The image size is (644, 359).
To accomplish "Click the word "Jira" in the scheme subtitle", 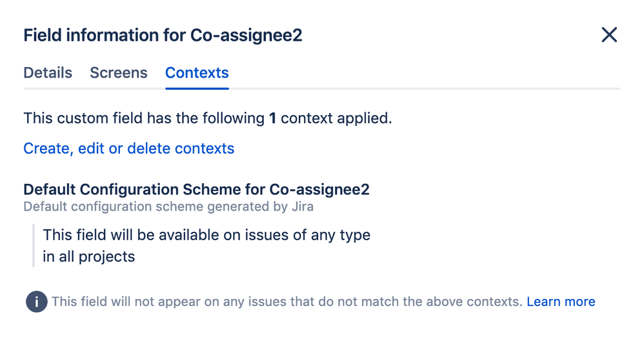I will 302,207.
